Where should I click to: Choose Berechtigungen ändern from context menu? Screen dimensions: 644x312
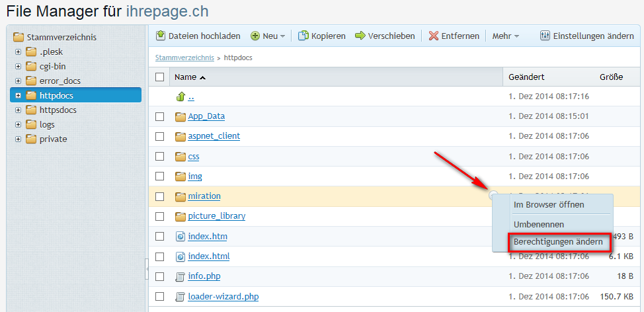558,242
